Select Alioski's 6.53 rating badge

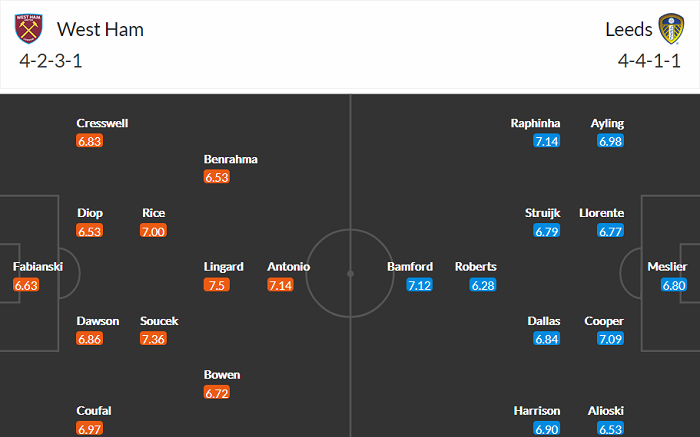(x=610, y=429)
